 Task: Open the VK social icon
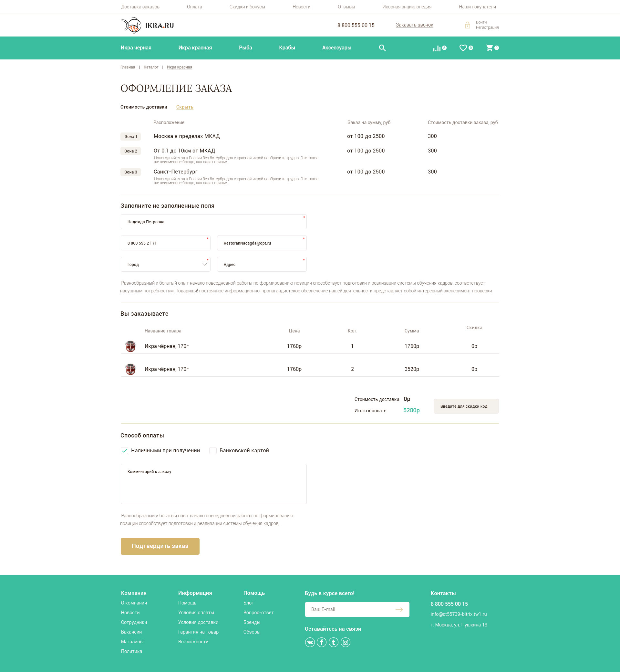click(x=310, y=642)
